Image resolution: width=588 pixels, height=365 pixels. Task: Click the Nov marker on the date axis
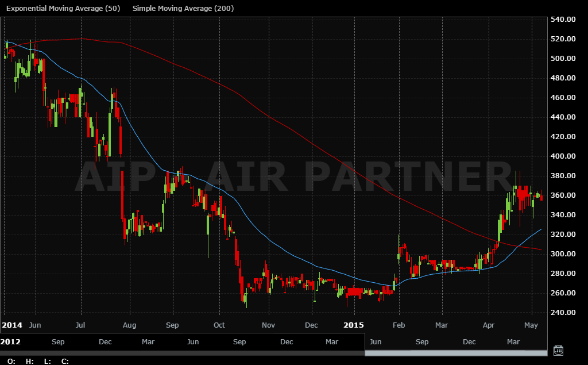pyautogui.click(x=269, y=325)
